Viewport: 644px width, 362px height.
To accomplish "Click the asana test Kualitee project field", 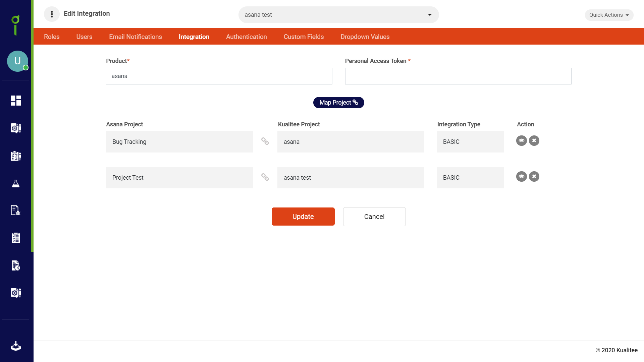I will (351, 178).
